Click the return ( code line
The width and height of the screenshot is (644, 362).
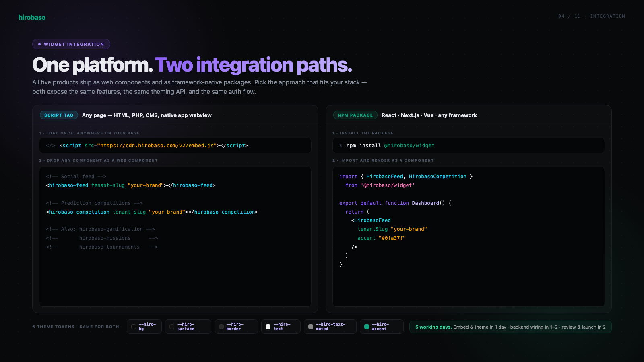357,212
